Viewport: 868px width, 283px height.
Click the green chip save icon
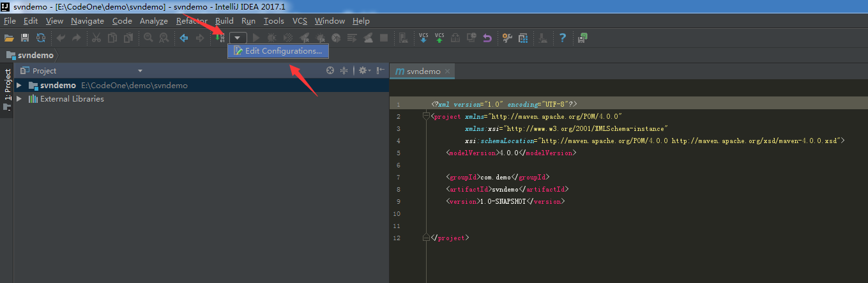[582, 37]
